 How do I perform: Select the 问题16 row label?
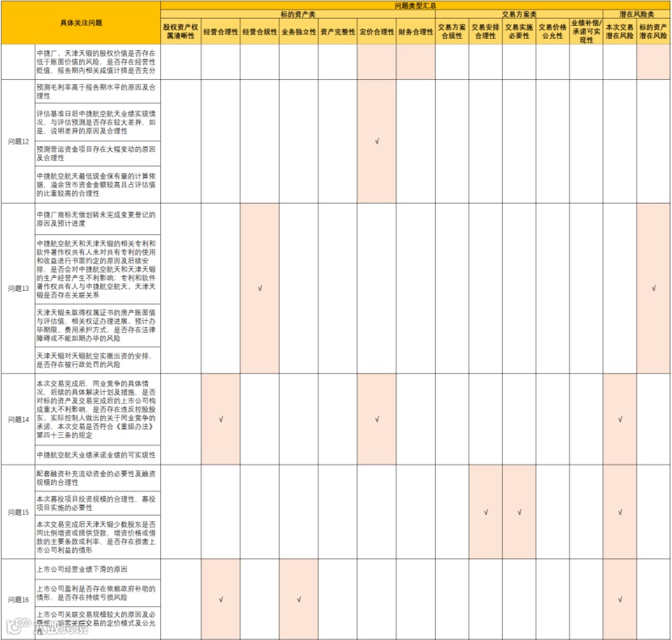[19, 600]
